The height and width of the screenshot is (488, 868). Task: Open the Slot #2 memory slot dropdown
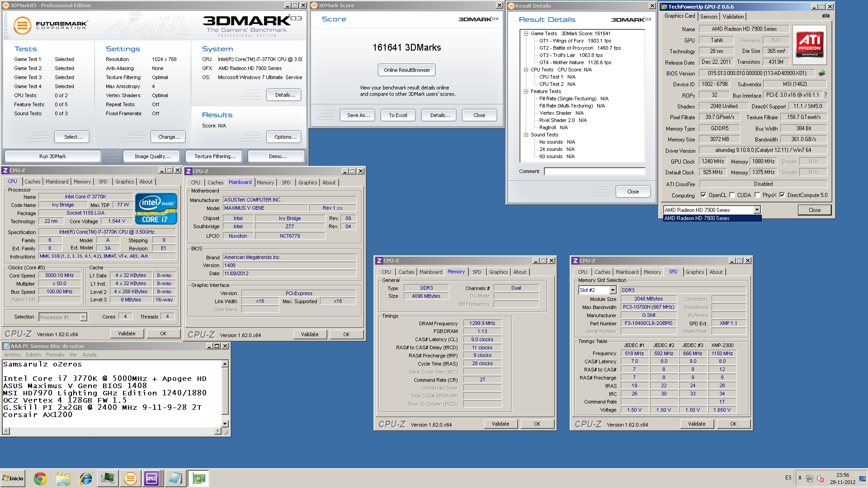pyautogui.click(x=613, y=290)
